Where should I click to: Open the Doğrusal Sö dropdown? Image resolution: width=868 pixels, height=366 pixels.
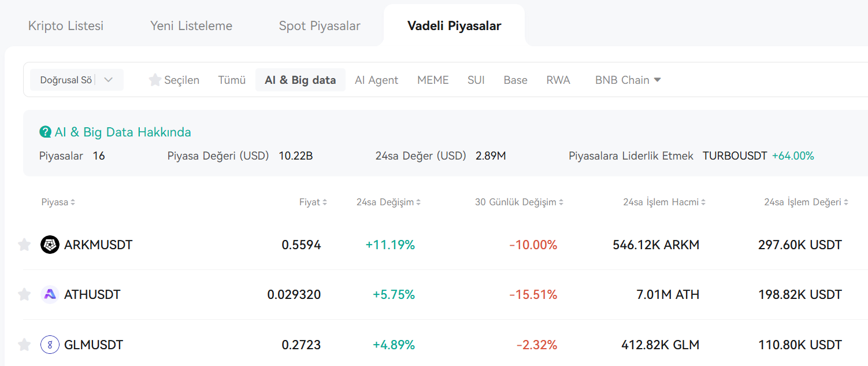77,80
